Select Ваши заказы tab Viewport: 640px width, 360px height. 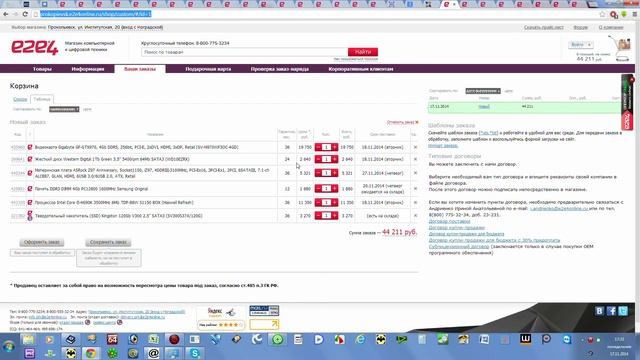[x=140, y=69]
